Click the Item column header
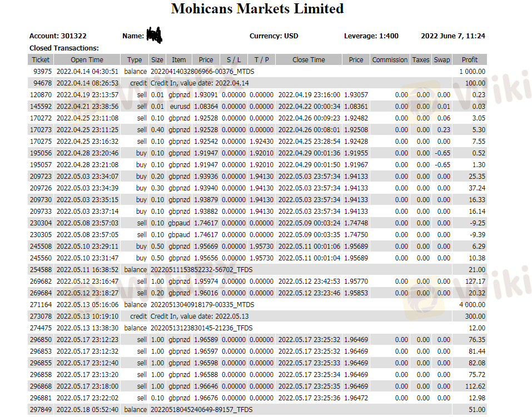This screenshot has width=532, height=417. 179,59
